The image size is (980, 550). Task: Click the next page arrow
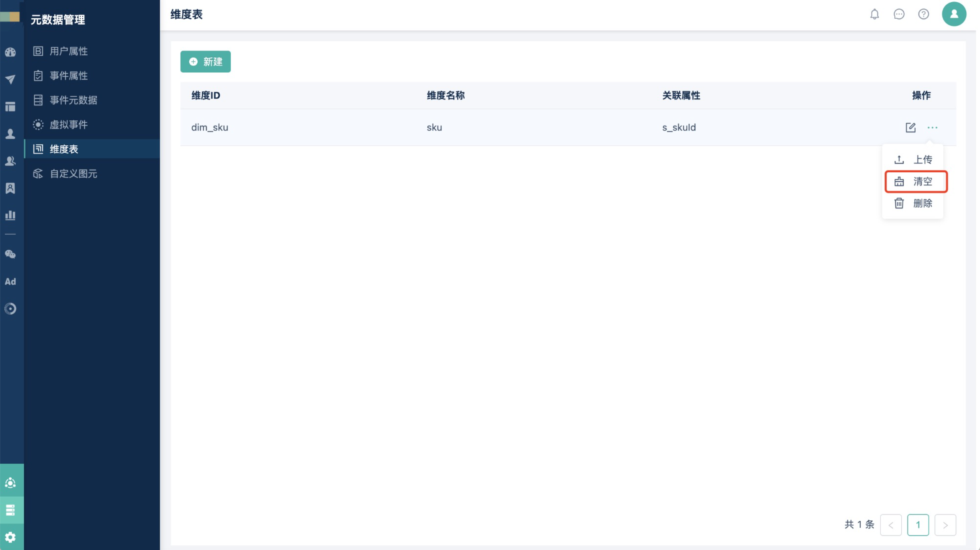[945, 525]
